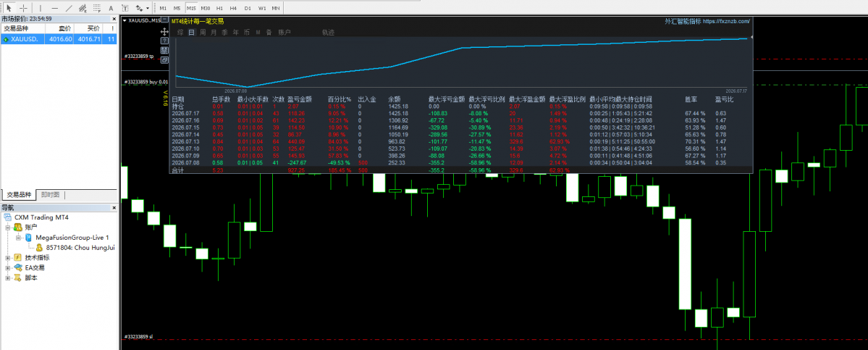868x350 pixels.
Task: Select the Fibonacci retracement tool
Action: (x=97, y=8)
